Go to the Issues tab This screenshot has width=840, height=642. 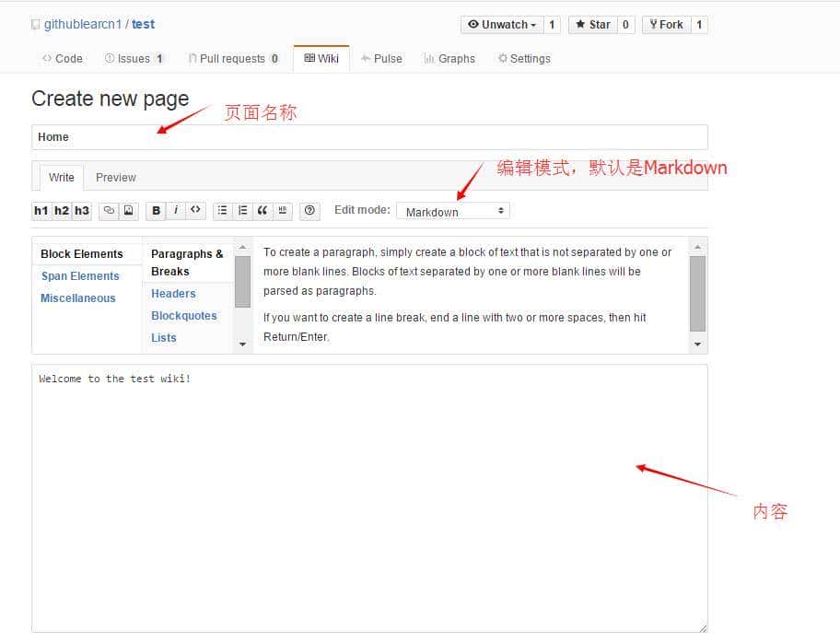134,59
